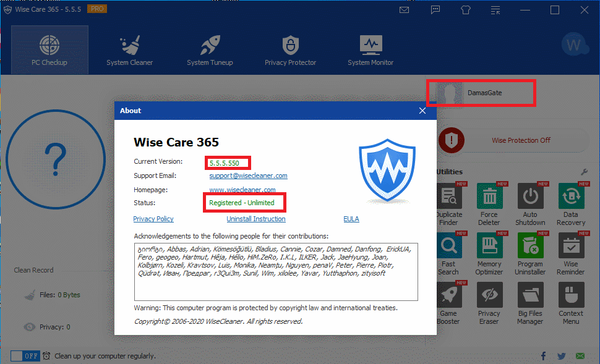Click the Uninstall Instruction link

point(256,219)
